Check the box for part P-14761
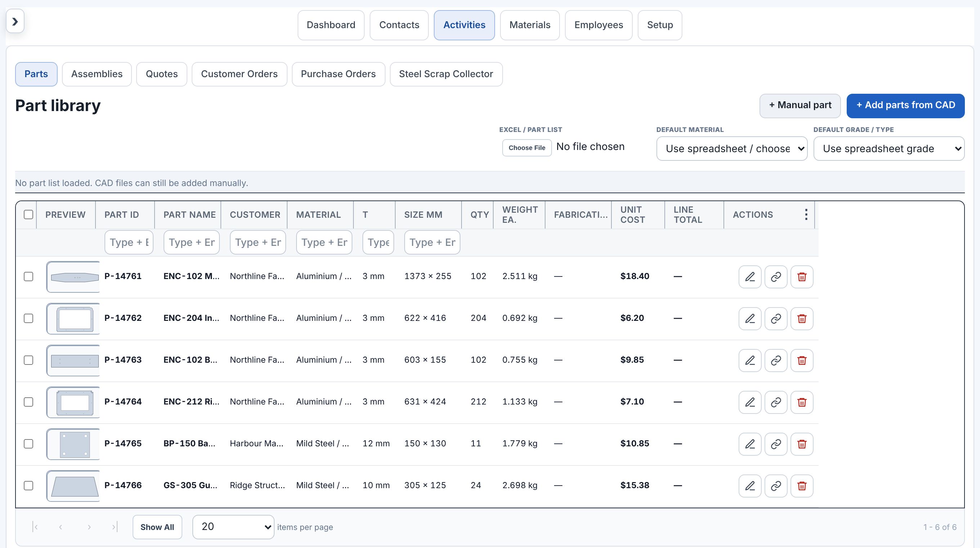 point(28,277)
